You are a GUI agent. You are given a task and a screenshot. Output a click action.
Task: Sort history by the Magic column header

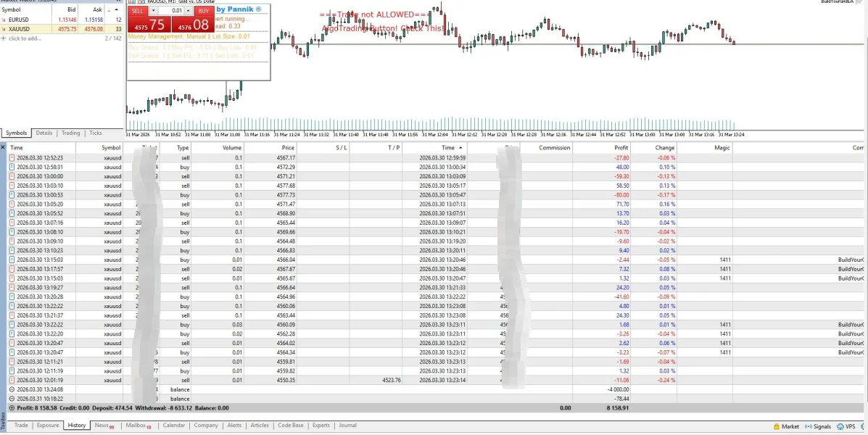click(x=705, y=148)
